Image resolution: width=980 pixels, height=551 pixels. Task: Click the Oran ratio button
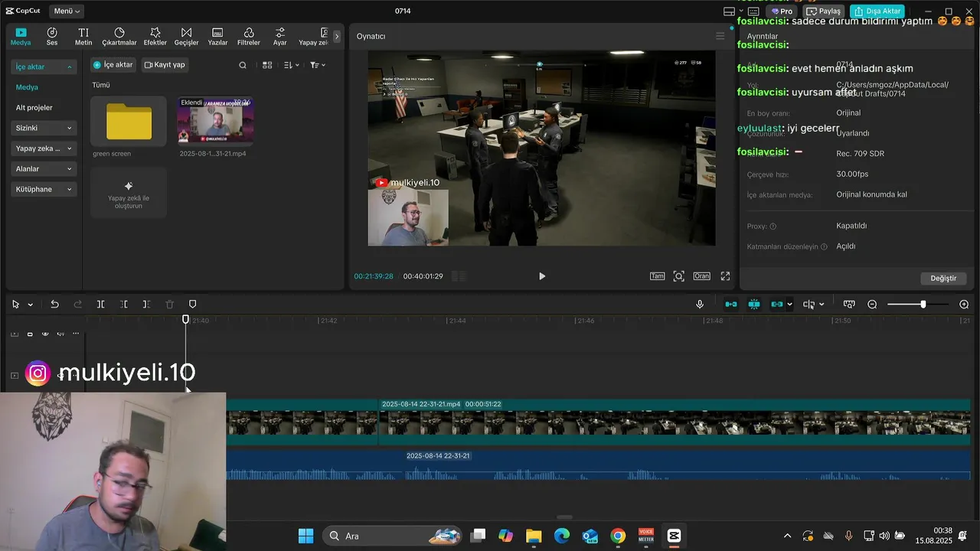pyautogui.click(x=701, y=276)
